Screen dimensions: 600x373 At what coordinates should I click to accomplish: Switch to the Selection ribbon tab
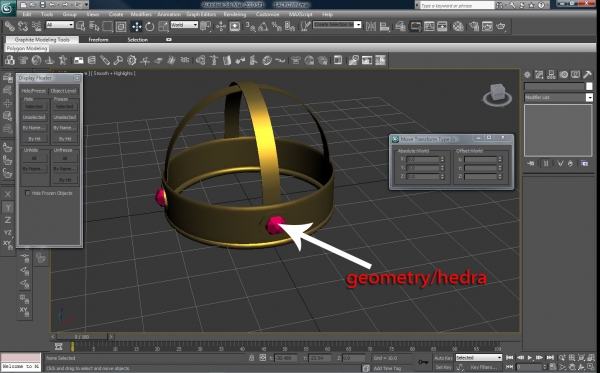137,39
